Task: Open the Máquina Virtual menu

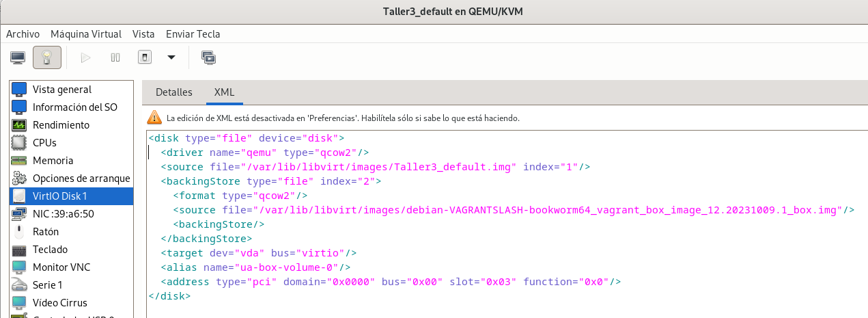Action: tap(86, 34)
